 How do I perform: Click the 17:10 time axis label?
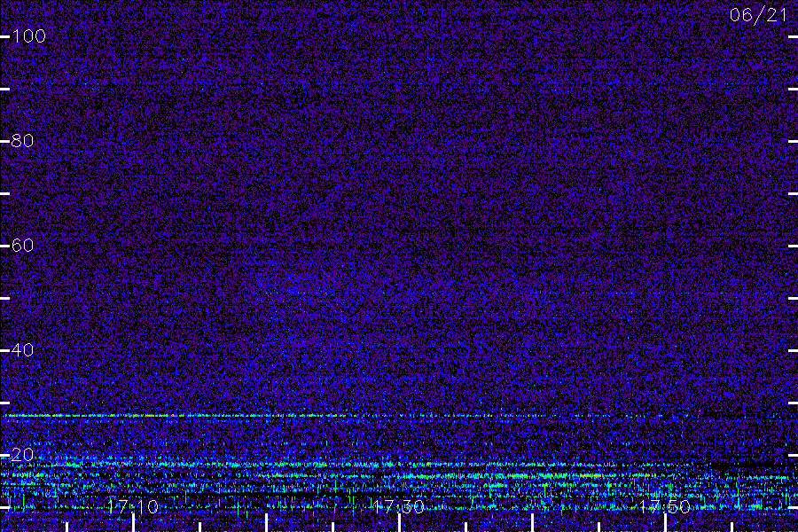(133, 506)
